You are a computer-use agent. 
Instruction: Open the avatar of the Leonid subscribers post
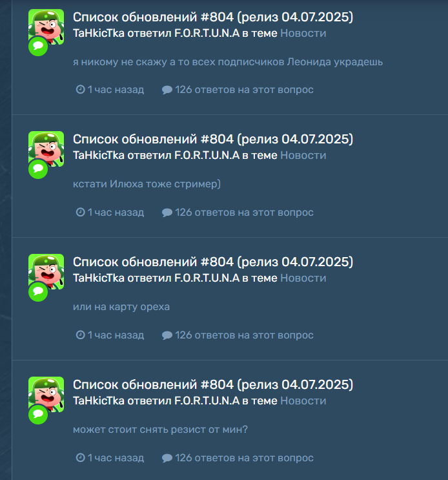click(x=46, y=26)
